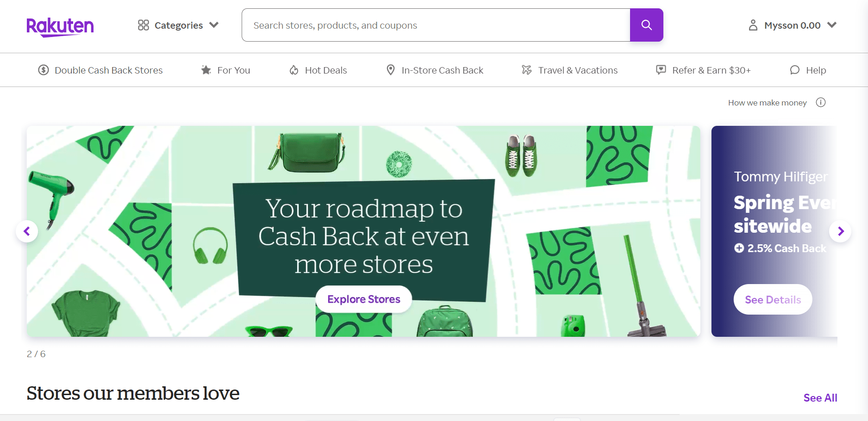Click the info icon beside How we make money

[821, 102]
